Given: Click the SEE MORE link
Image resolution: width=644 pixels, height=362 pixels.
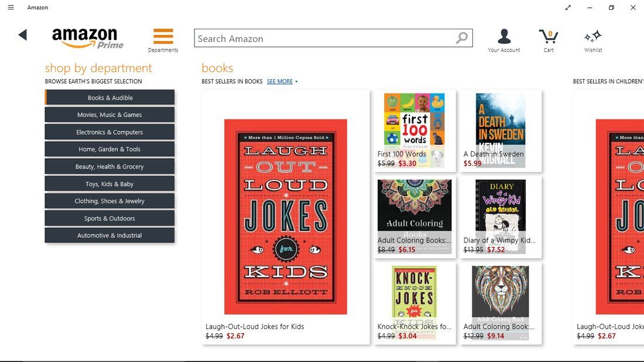Looking at the screenshot, I should tap(280, 81).
